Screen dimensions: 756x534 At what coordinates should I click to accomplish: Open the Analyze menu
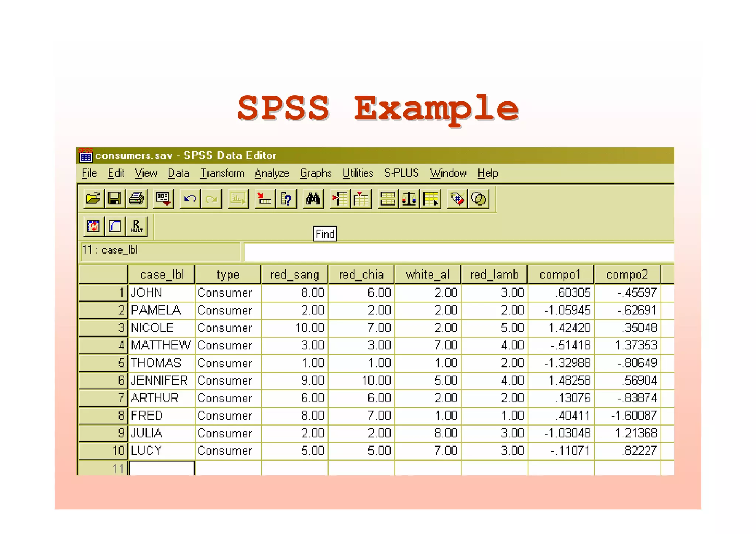coord(272,173)
